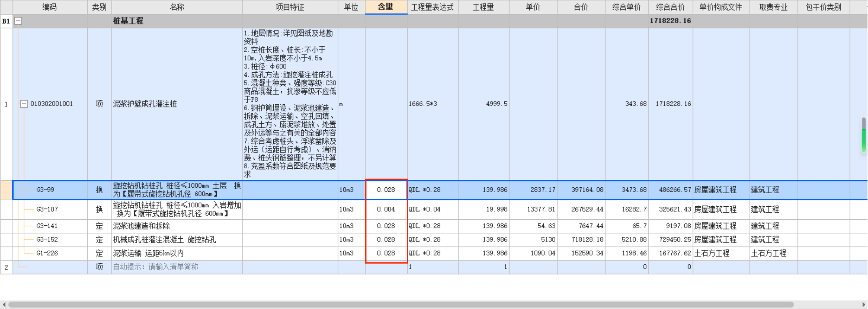Click 综合合价 value 167767.62

675,253
